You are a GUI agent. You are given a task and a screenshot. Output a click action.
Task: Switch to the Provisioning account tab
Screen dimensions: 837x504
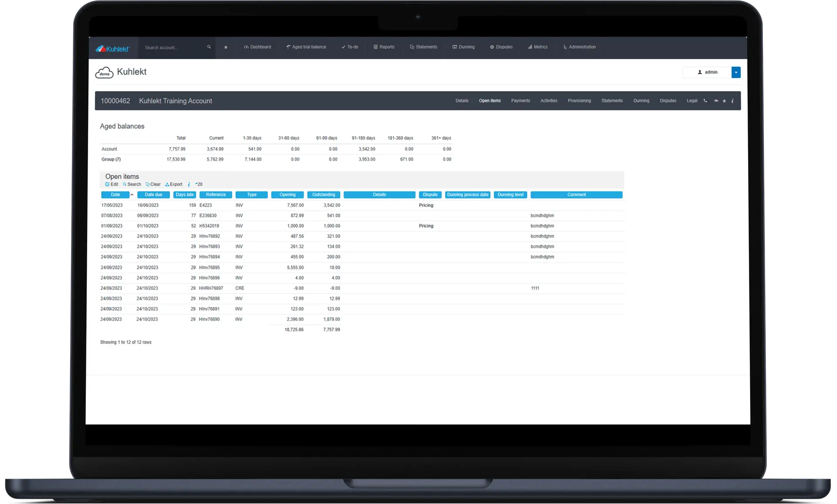579,101
